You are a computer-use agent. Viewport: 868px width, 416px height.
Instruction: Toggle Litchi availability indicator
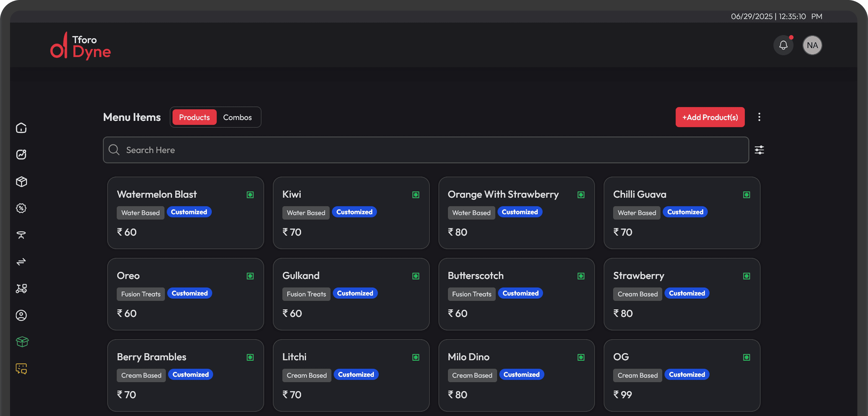click(416, 357)
